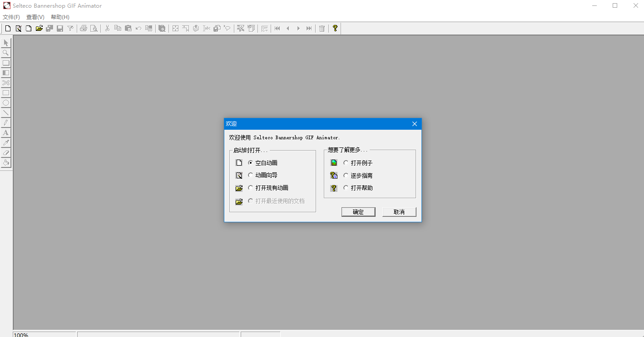Jump to the last frame
The width and height of the screenshot is (644, 337).
pyautogui.click(x=309, y=29)
